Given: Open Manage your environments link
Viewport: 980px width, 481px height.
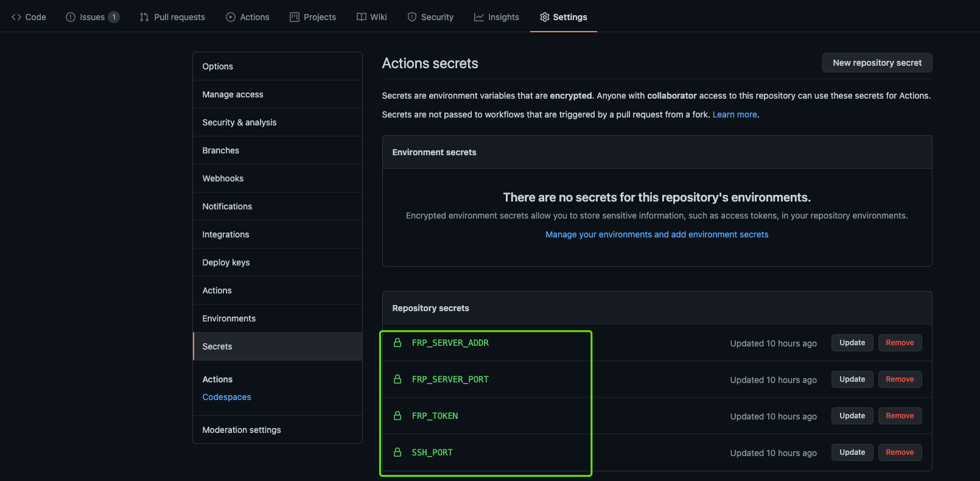Looking at the screenshot, I should tap(657, 234).
